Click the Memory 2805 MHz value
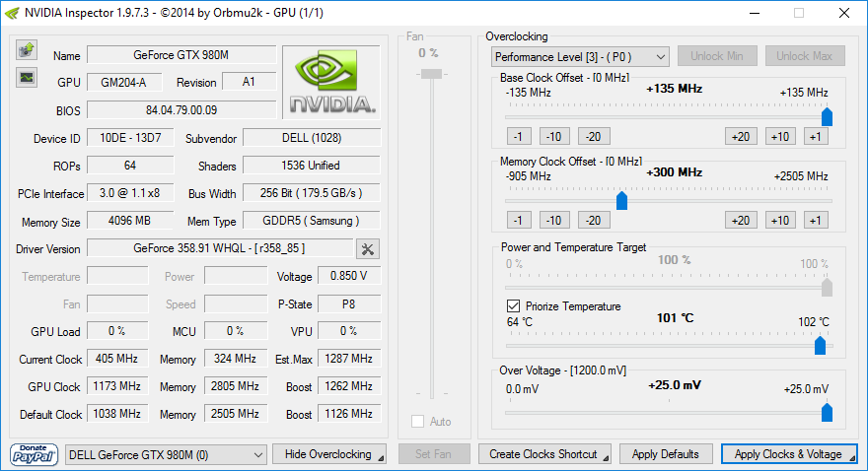This screenshot has width=868, height=471. 236,386
